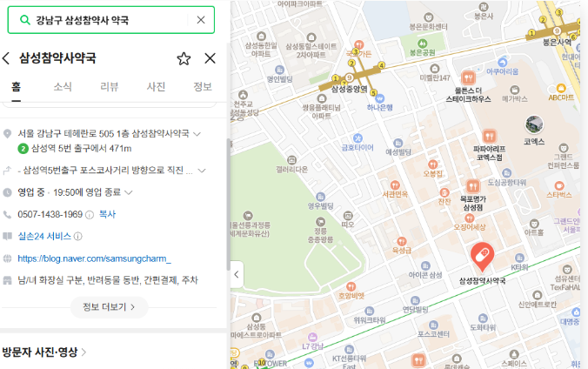Expand the directions description chevron
Image resolution: width=588 pixels, height=369 pixels.
(202, 171)
